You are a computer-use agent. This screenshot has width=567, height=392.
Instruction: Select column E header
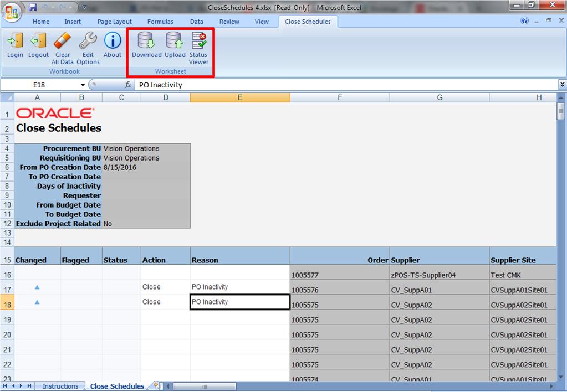tap(240, 97)
